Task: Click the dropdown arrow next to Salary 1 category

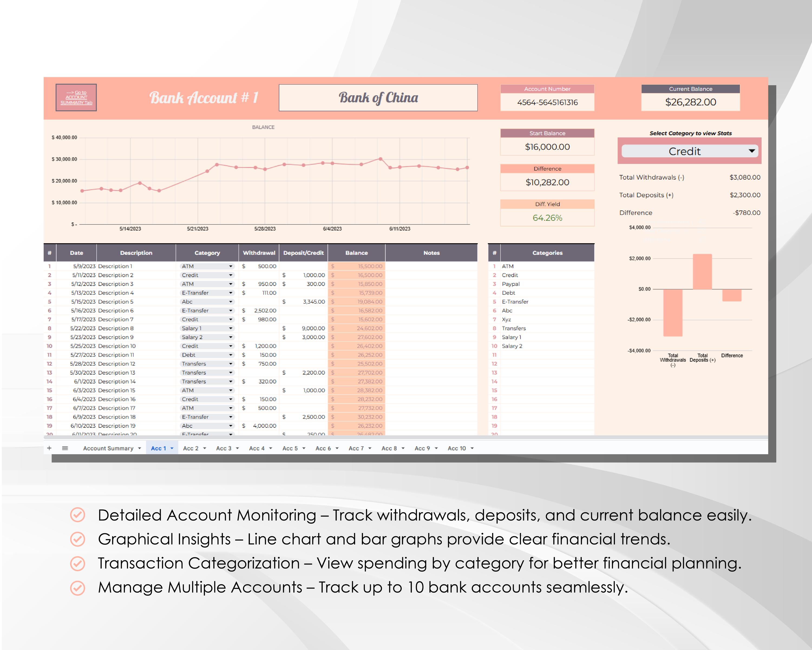Action: point(231,328)
